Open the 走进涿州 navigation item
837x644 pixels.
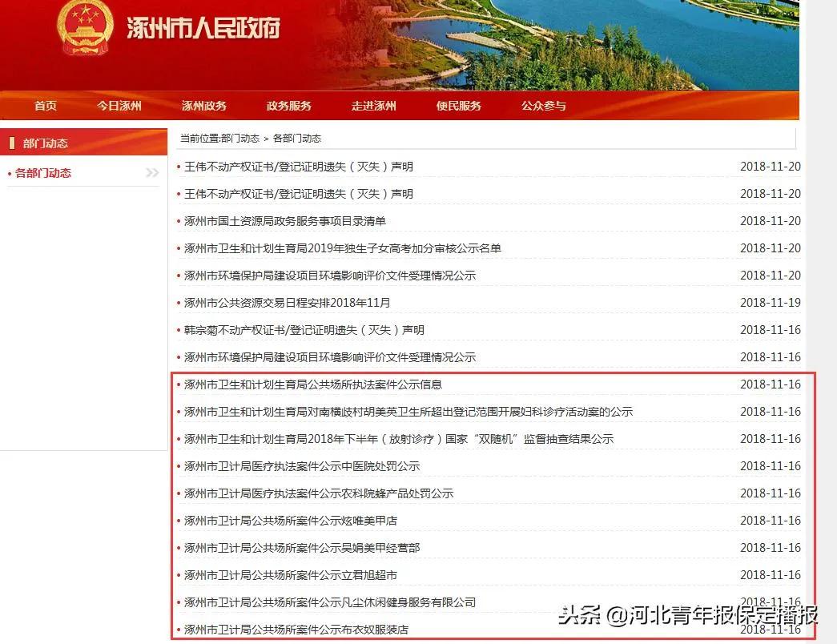(x=374, y=106)
